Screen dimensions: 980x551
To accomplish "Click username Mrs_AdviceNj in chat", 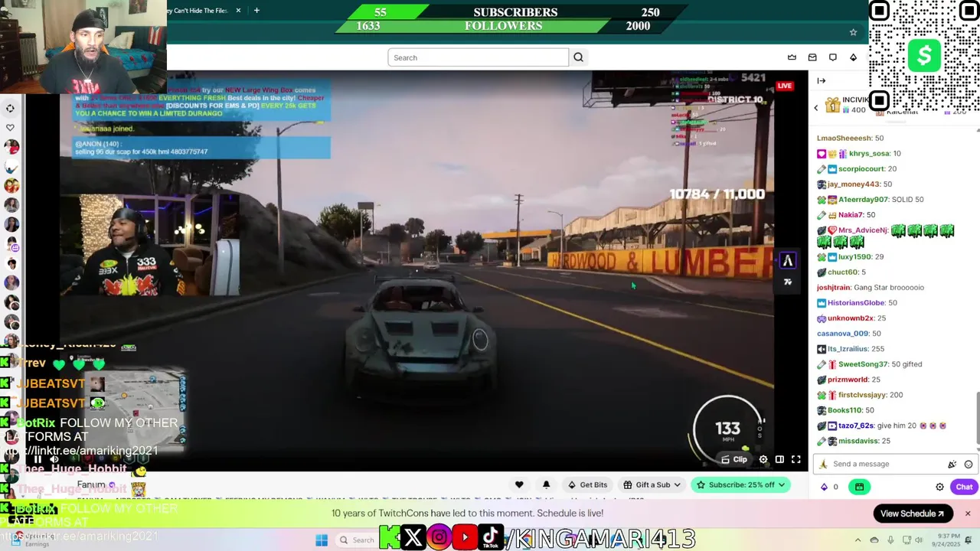I will (x=863, y=230).
